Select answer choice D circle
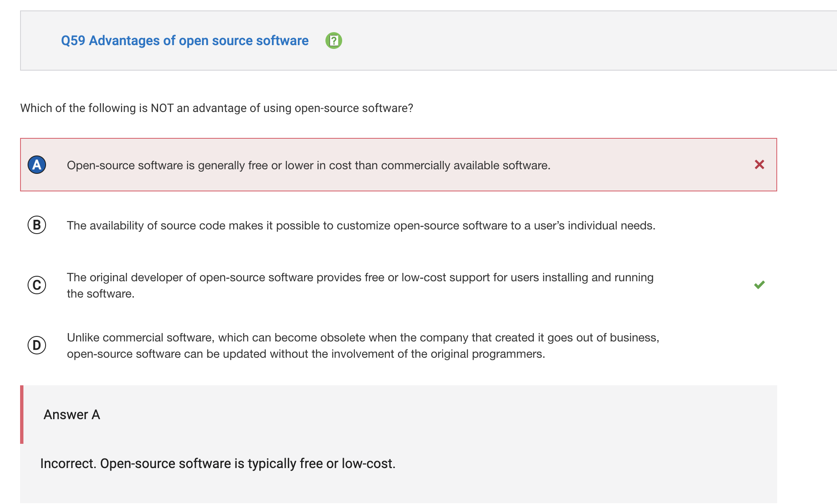The image size is (837, 504). [37, 345]
